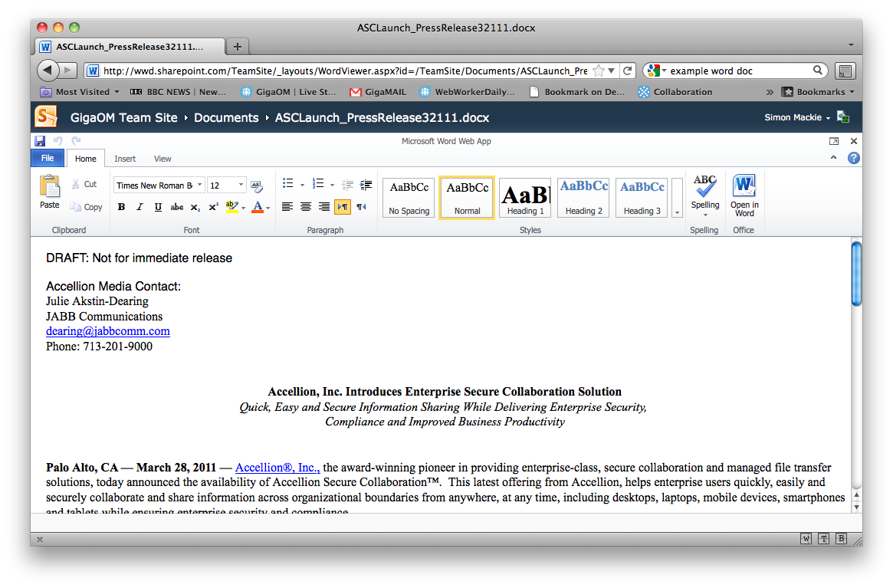Increase the paragraph indent
Image resolution: width=893 pixels, height=588 pixels.
tap(366, 184)
